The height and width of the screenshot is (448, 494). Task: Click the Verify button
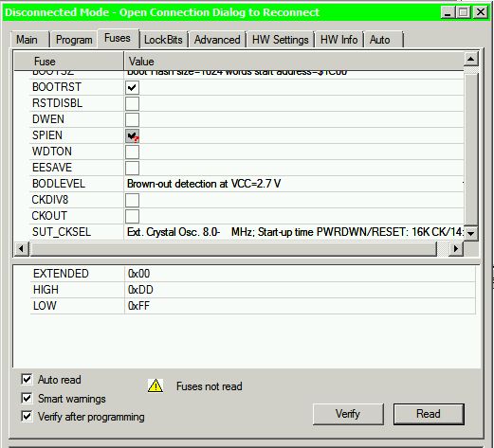coord(348,414)
